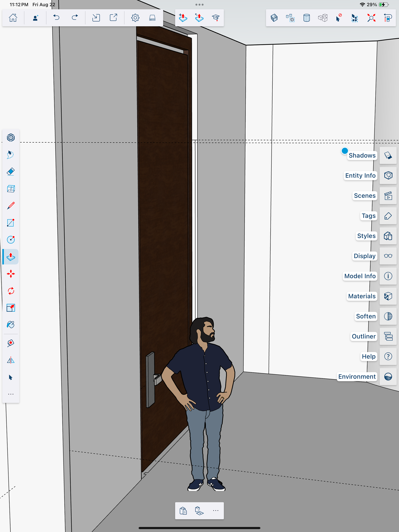Select the Push/Pull tool in left toolbar
The image size is (399, 532).
click(x=11, y=257)
